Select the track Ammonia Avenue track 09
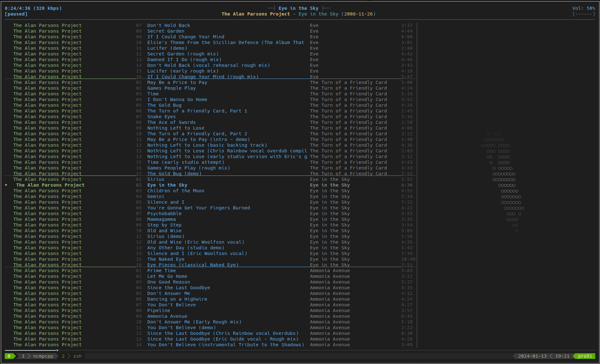The width and height of the screenshot is (600, 364). (167, 316)
